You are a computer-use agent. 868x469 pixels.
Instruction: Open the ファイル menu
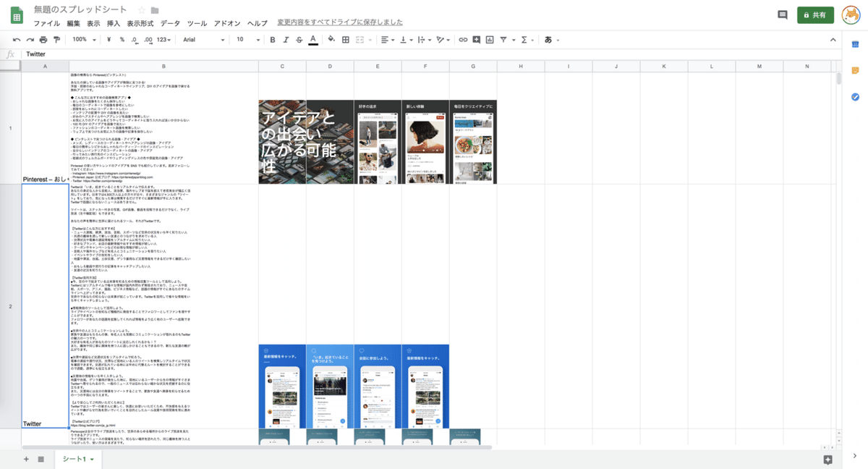46,23
